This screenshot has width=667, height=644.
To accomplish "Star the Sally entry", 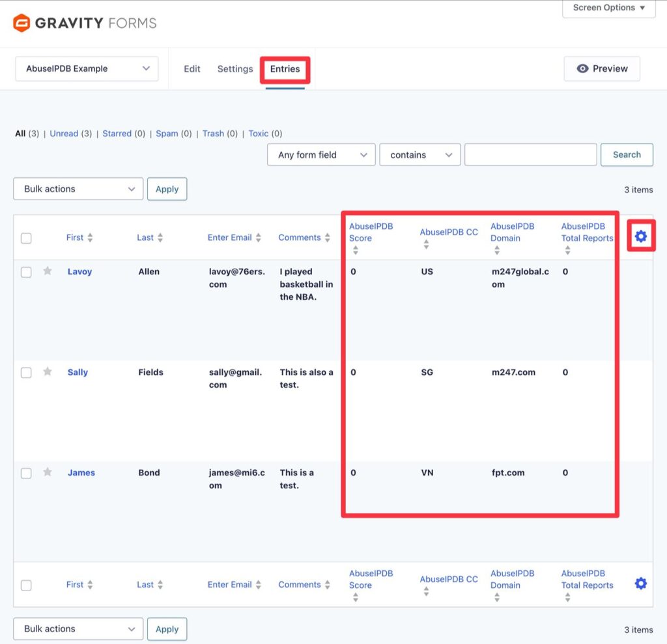I will 48,372.
